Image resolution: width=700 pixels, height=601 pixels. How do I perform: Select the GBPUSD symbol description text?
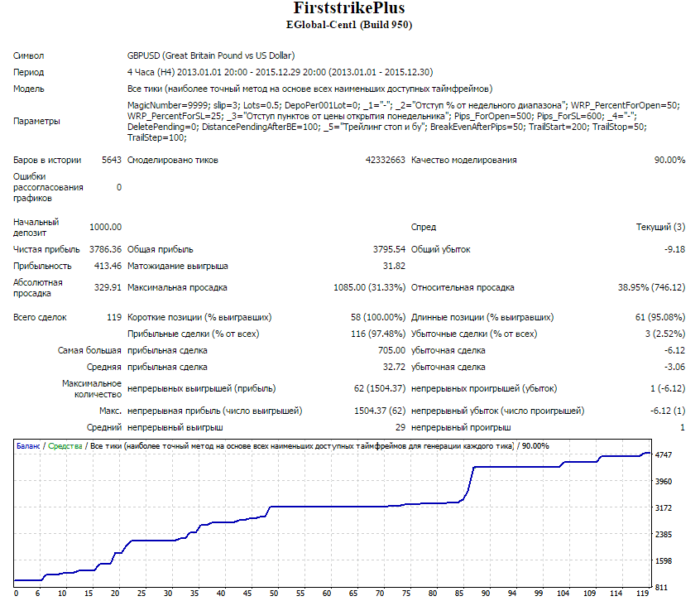click(x=211, y=55)
